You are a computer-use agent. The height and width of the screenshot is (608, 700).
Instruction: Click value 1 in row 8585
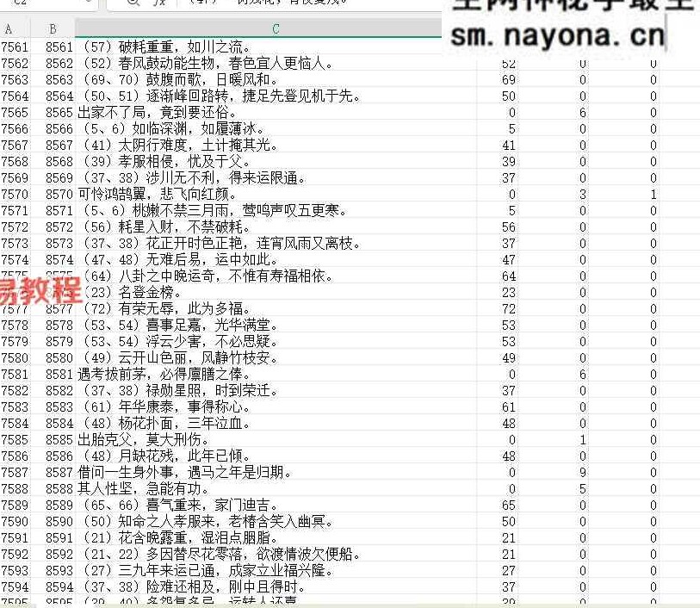tap(583, 440)
